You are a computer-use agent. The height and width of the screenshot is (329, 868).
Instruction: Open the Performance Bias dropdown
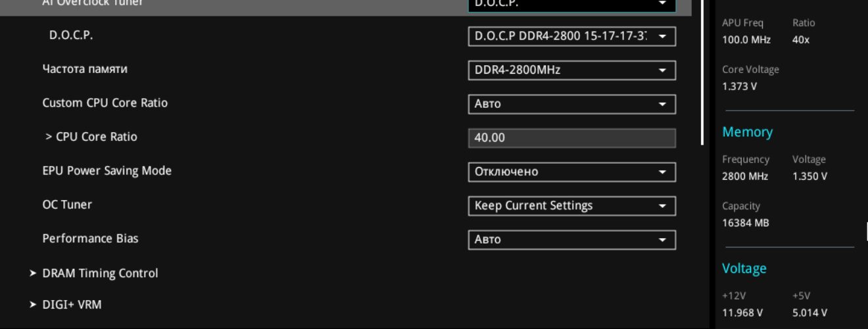[571, 240]
